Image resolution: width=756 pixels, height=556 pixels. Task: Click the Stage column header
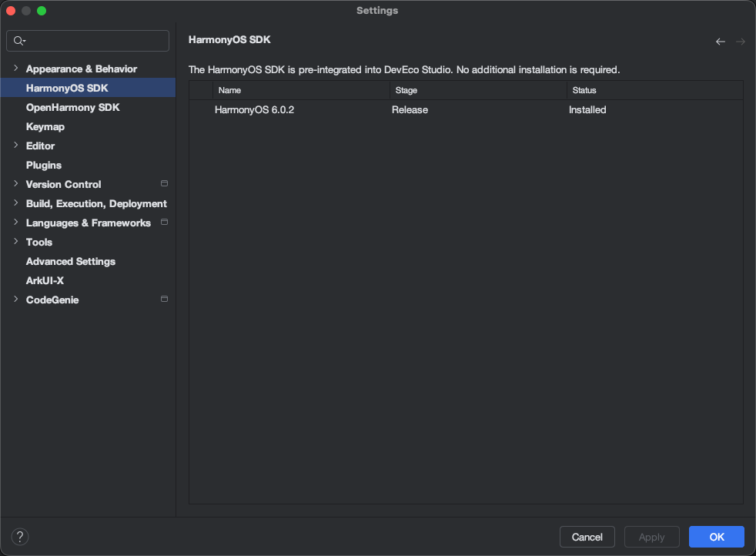click(x=478, y=90)
